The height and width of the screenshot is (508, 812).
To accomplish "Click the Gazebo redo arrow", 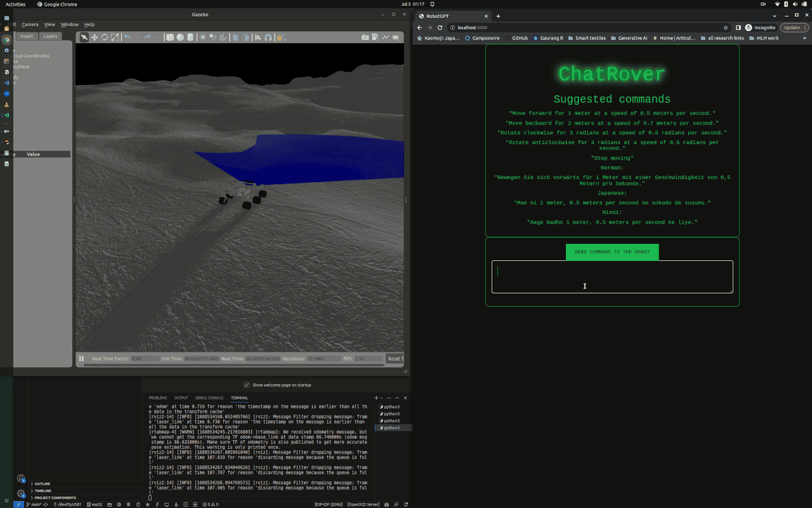I will [x=147, y=37].
